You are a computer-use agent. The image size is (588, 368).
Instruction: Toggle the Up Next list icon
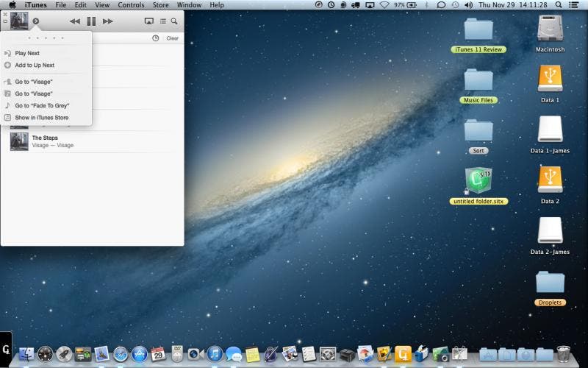point(162,21)
